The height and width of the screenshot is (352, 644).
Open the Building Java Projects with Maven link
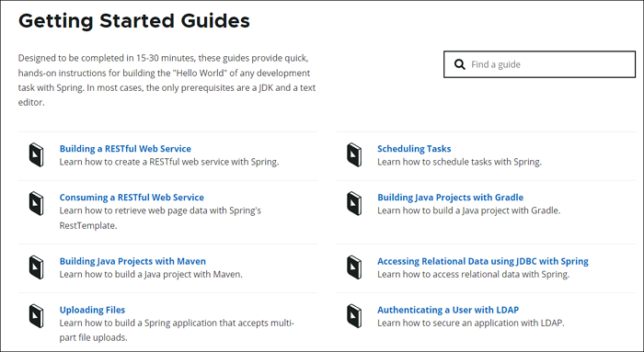[132, 261]
